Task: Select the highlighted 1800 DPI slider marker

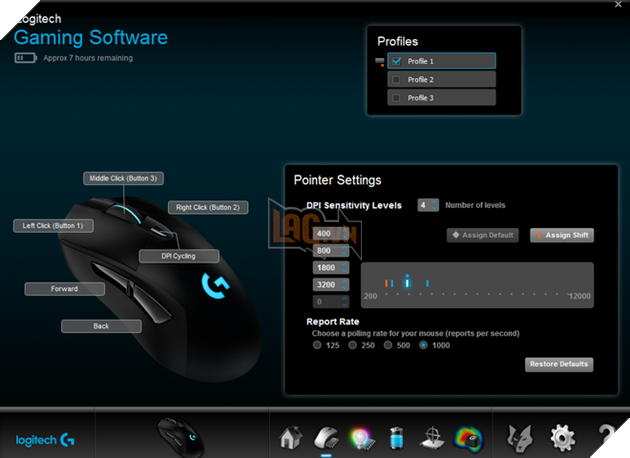Action: [407, 282]
